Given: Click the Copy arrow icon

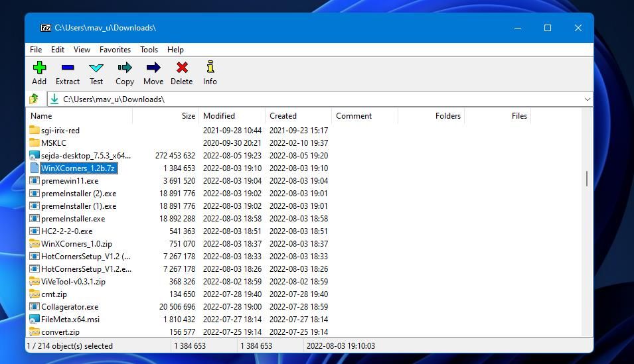Looking at the screenshot, I should 125,68.
